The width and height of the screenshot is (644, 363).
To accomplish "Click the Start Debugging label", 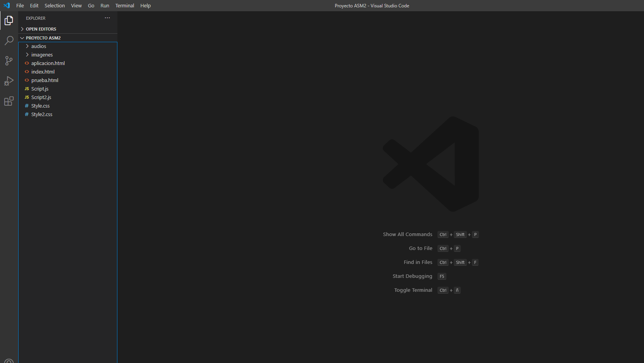I will [x=412, y=276].
